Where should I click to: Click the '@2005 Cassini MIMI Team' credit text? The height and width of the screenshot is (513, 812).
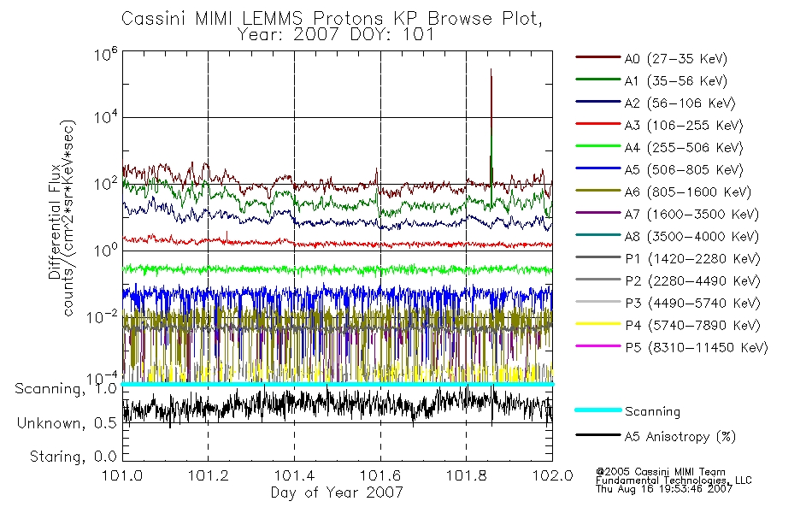pos(660,472)
